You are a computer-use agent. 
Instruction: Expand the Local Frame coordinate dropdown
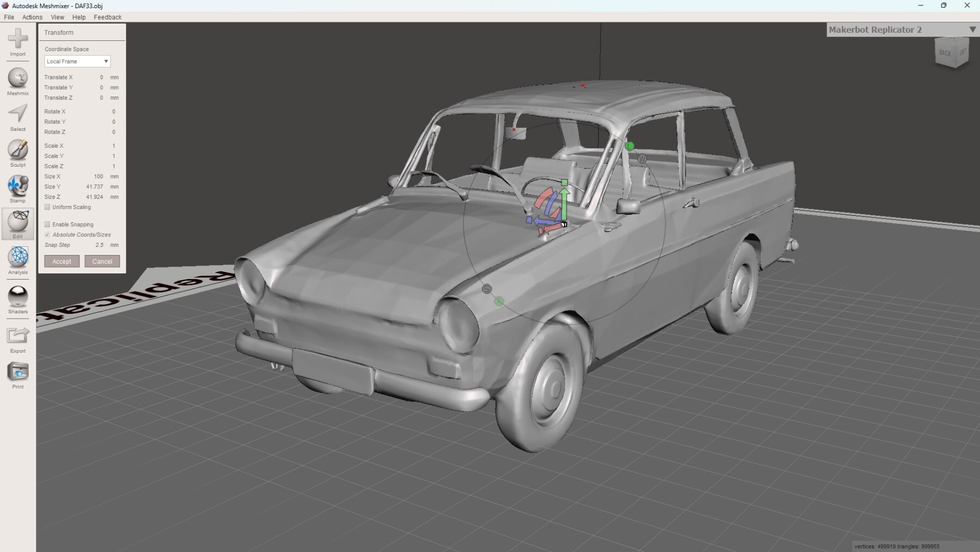(77, 62)
